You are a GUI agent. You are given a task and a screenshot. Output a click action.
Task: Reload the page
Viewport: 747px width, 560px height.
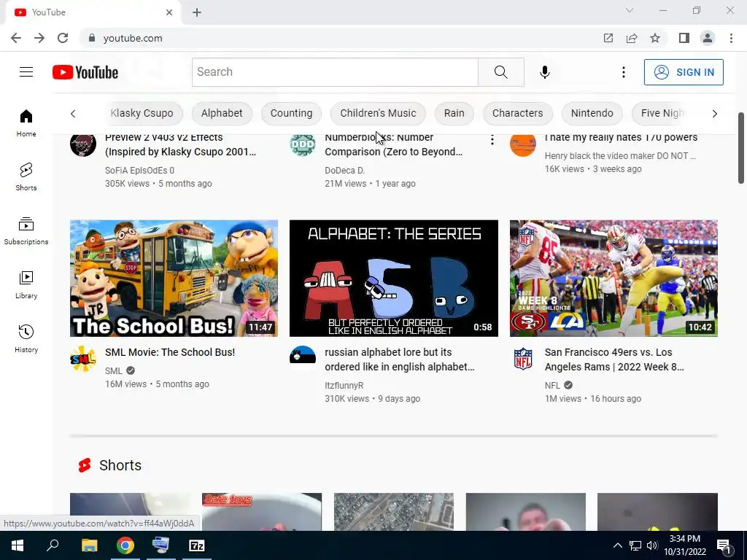tap(63, 38)
